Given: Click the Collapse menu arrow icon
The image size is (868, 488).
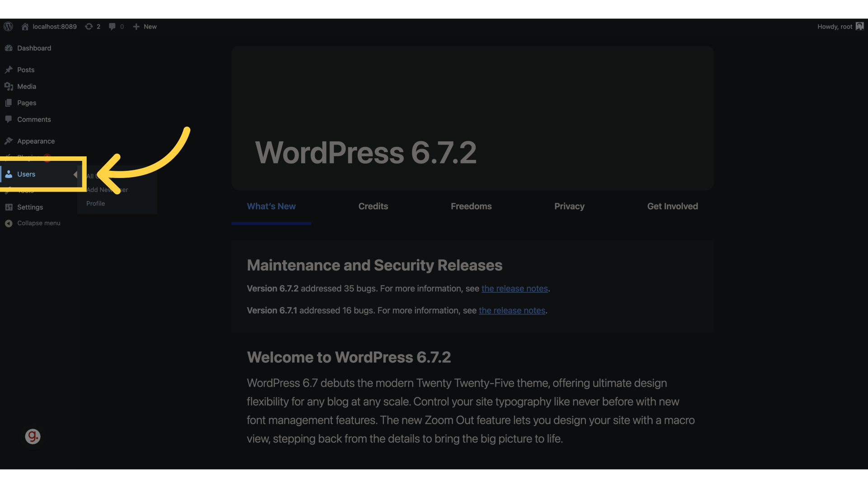Looking at the screenshot, I should 9,223.
